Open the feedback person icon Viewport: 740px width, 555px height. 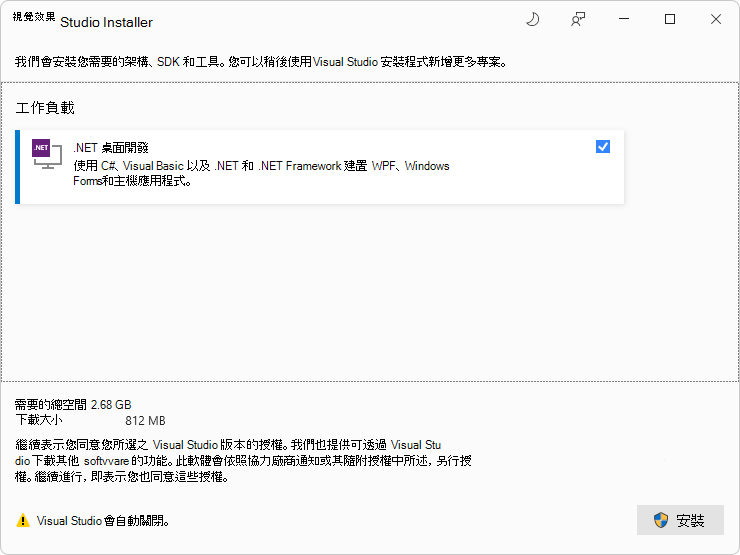pyautogui.click(x=578, y=19)
